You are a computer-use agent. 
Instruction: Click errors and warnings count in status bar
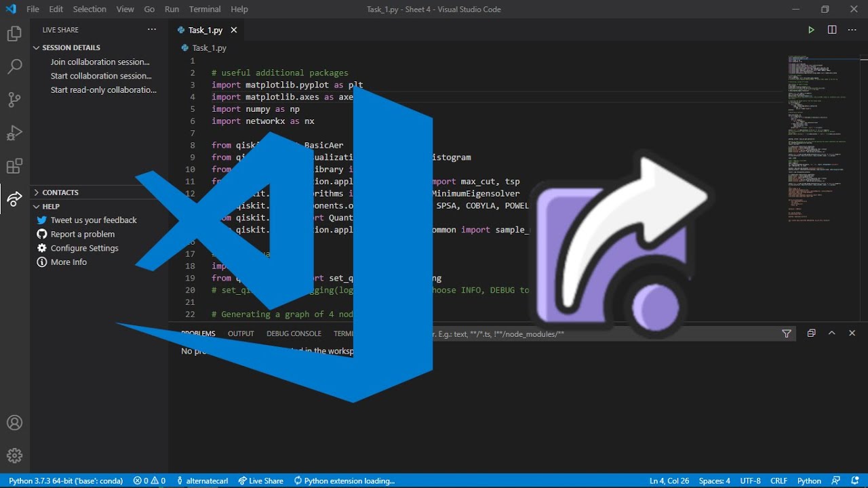tap(149, 481)
